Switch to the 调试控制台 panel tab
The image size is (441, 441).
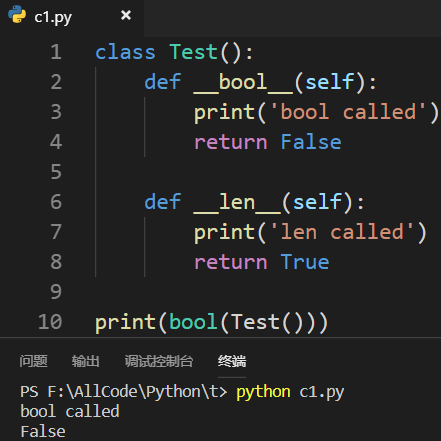[159, 361]
